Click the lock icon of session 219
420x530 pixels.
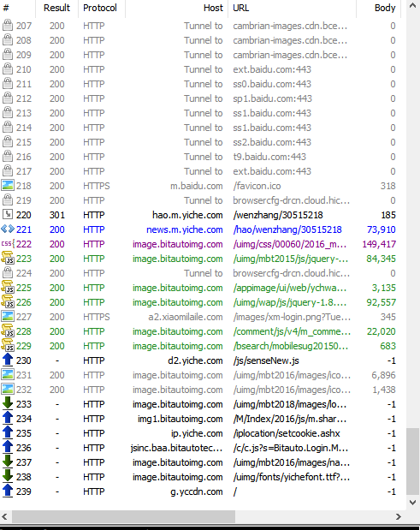pos(8,199)
